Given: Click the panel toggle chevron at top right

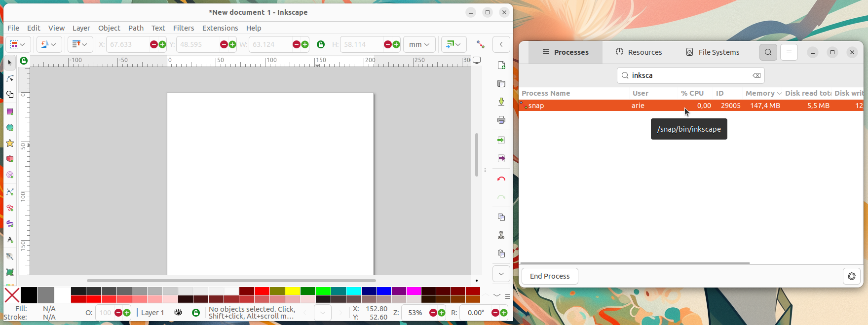Looking at the screenshot, I should click(x=501, y=44).
